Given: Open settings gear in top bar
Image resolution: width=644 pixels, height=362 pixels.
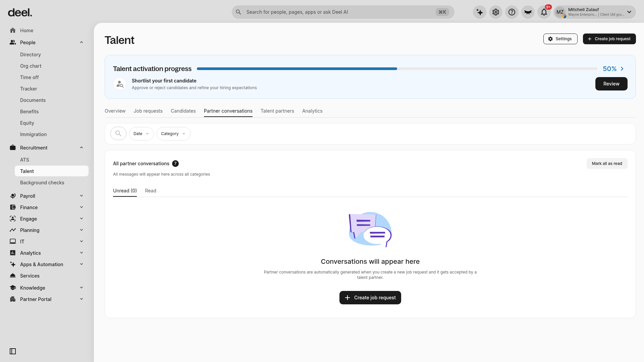Looking at the screenshot, I should 496,12.
